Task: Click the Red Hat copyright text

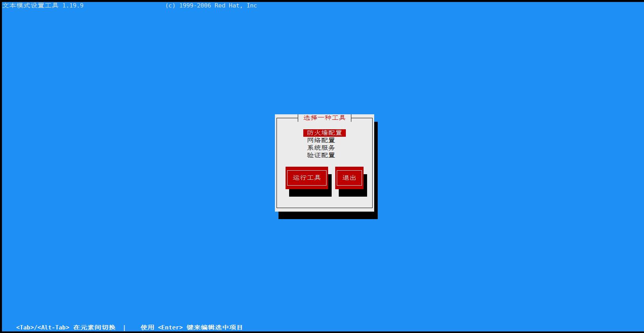Action: (212, 6)
